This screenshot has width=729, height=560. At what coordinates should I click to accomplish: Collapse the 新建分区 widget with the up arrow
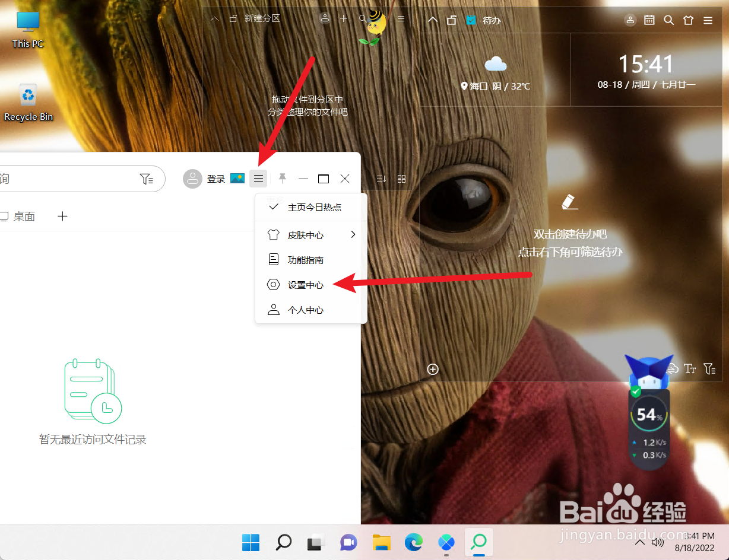tap(215, 19)
